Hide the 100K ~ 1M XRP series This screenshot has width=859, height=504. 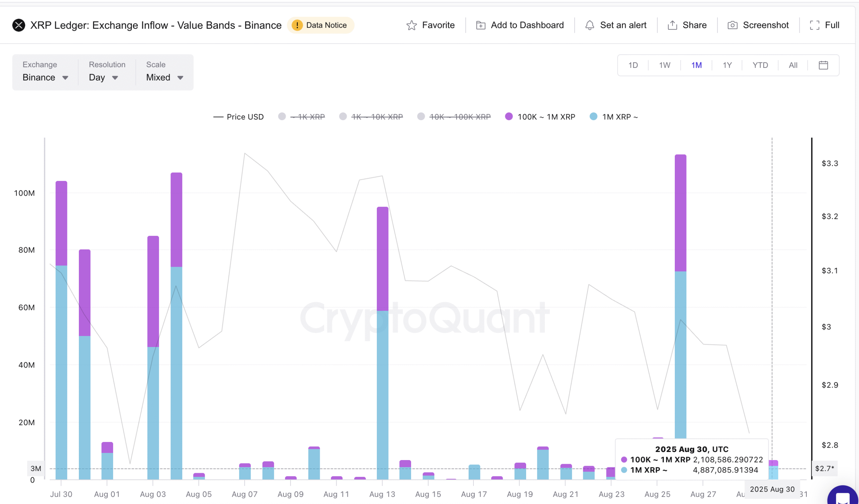coord(540,116)
